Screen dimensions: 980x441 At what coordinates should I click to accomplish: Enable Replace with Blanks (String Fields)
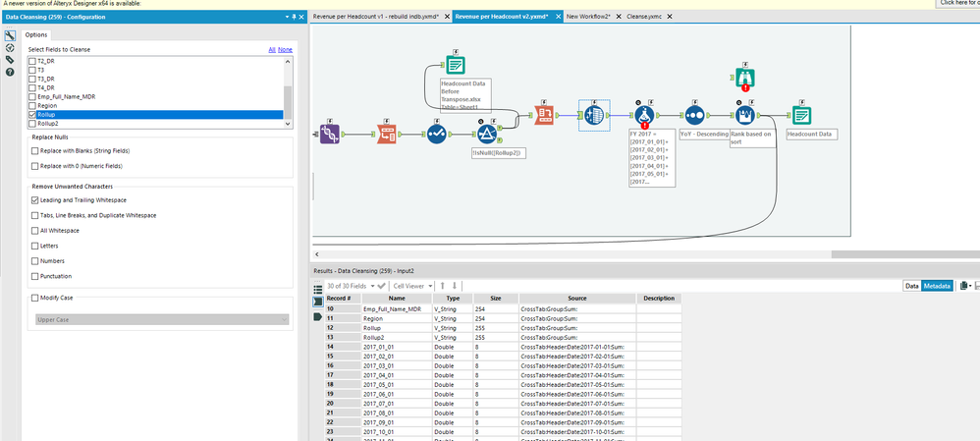click(34, 150)
